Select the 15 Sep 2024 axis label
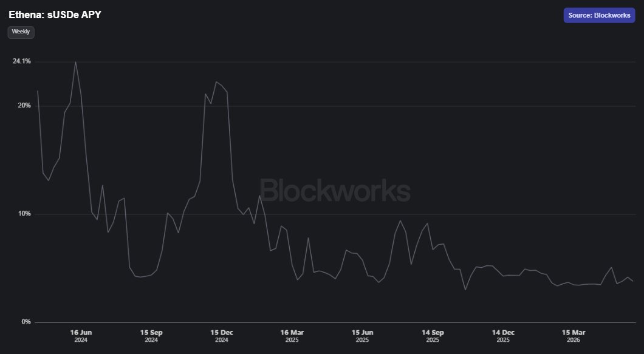Screen dimensions: 644x354 click(x=151, y=336)
